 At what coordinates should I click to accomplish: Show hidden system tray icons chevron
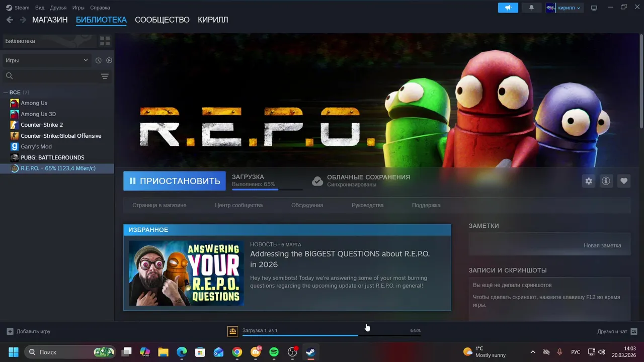533,352
